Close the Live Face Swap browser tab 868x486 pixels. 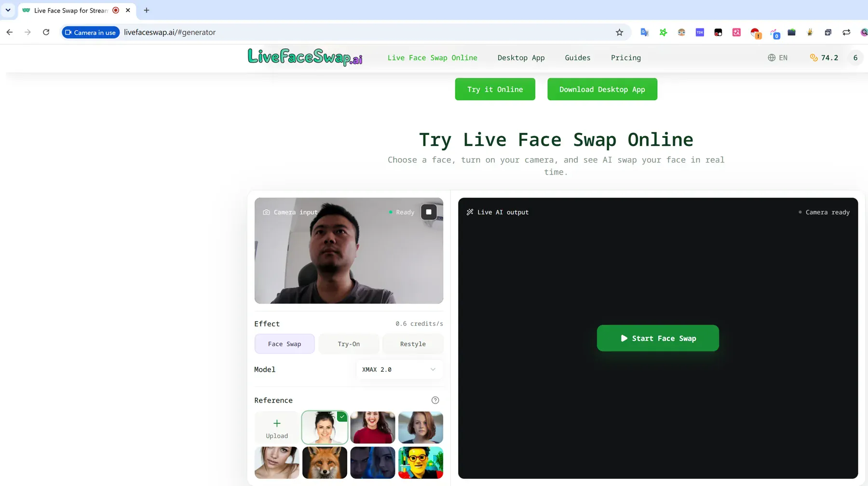point(128,10)
